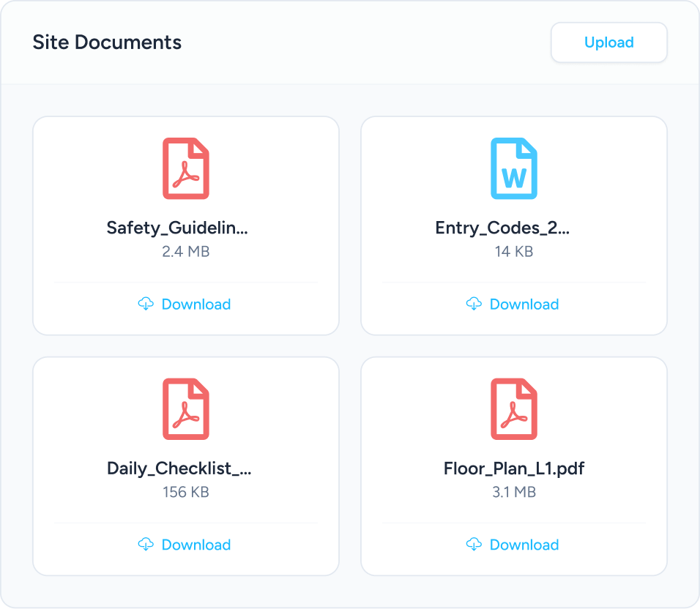Download the Daily_Checklist file via text link
This screenshot has height=609, width=700.
coord(196,544)
